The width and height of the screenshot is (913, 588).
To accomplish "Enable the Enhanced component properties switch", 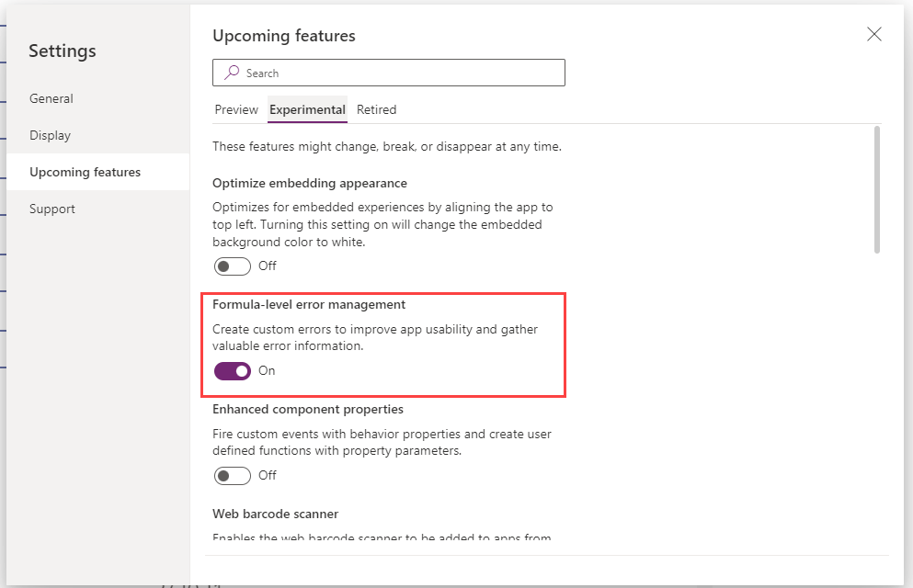I will pos(233,476).
